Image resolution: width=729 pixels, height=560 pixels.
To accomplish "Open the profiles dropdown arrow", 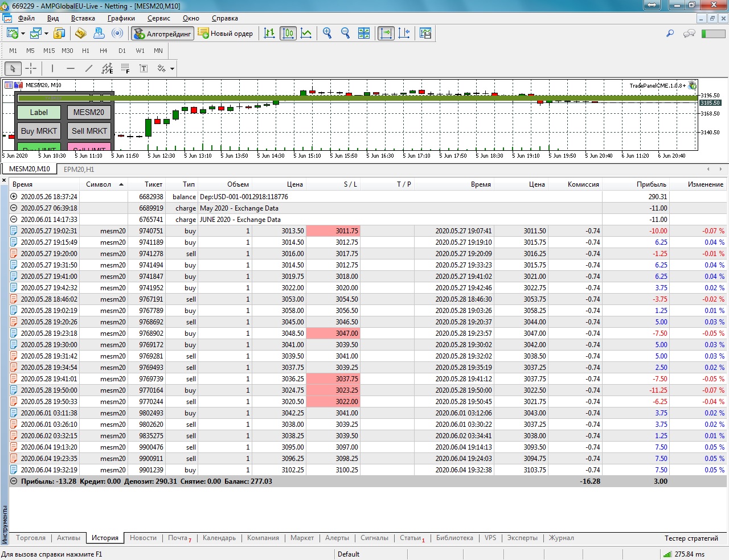I will 46,34.
